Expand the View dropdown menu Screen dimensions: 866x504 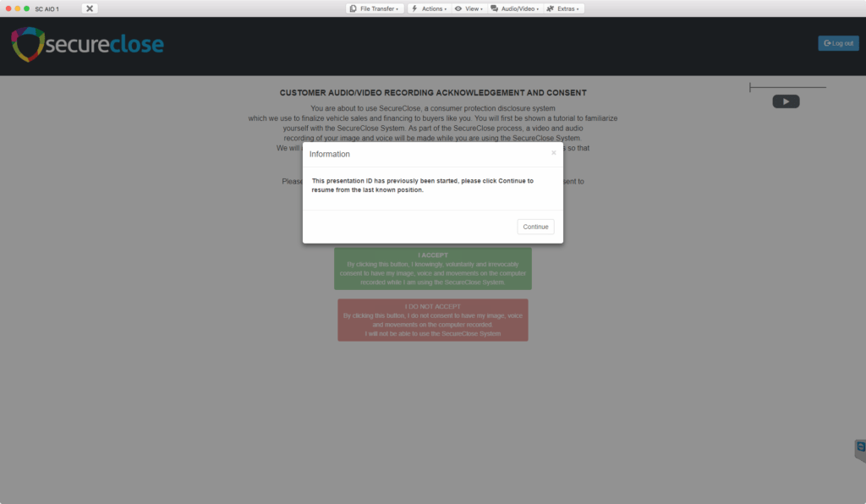pyautogui.click(x=469, y=8)
